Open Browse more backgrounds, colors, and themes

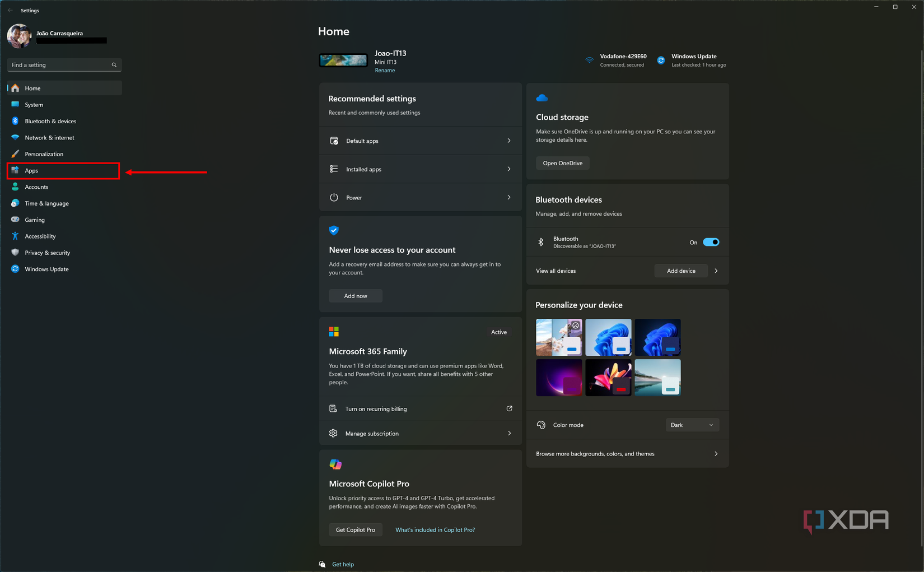pyautogui.click(x=628, y=454)
